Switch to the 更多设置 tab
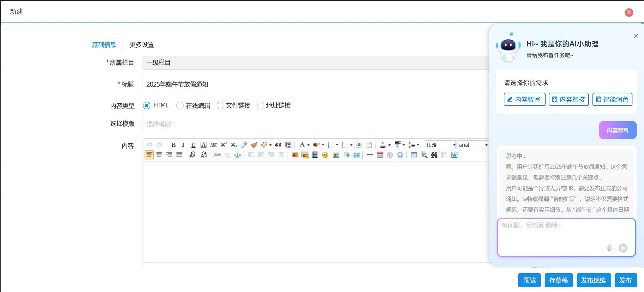Screen dimensions: 644x292 click(x=142, y=45)
